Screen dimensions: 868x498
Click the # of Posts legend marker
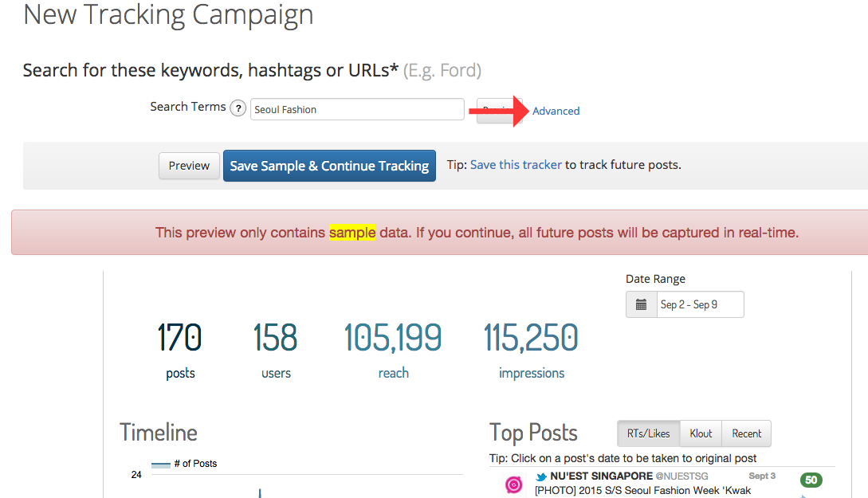point(160,465)
